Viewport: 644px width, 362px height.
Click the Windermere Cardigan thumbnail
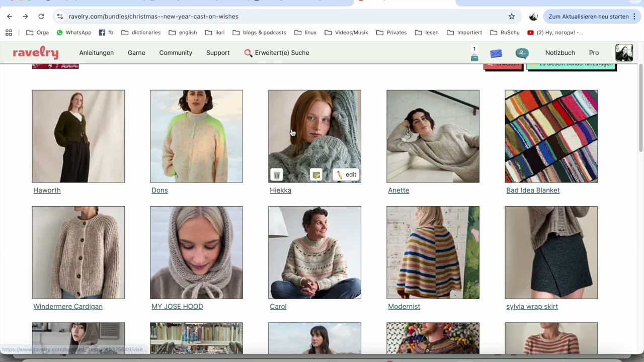78,252
